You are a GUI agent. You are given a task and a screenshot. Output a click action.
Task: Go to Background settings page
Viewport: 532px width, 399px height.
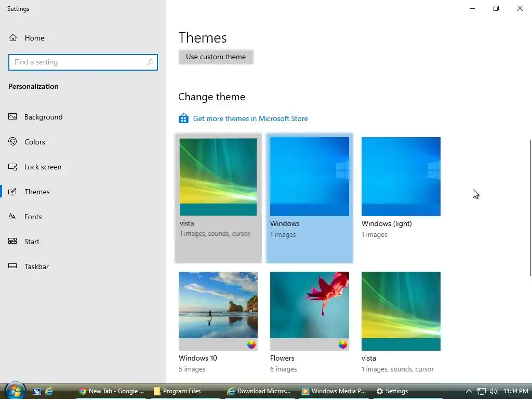(44, 117)
